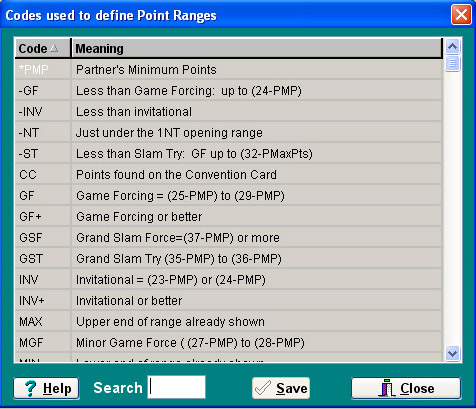Screen dimensions: 476x409
Task: Select the GSF Grand Slam Force row
Action: click(229, 238)
